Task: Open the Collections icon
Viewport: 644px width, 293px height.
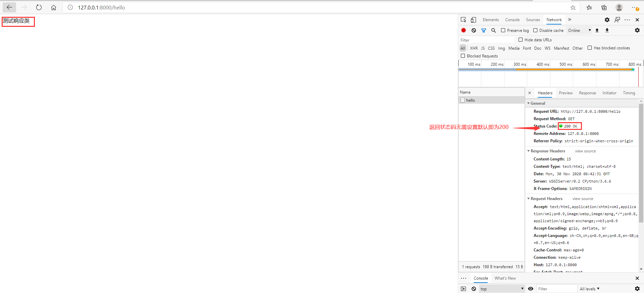Action: pyautogui.click(x=604, y=7)
